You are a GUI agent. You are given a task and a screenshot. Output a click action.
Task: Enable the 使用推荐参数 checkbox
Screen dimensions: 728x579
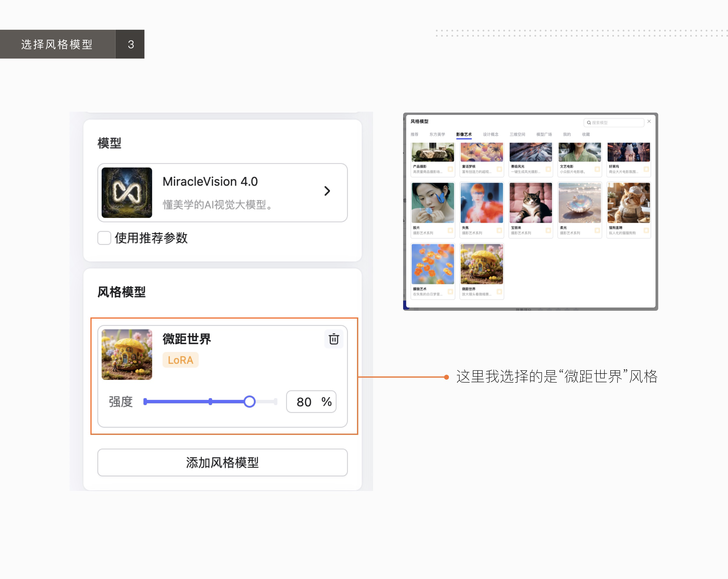[x=104, y=238]
